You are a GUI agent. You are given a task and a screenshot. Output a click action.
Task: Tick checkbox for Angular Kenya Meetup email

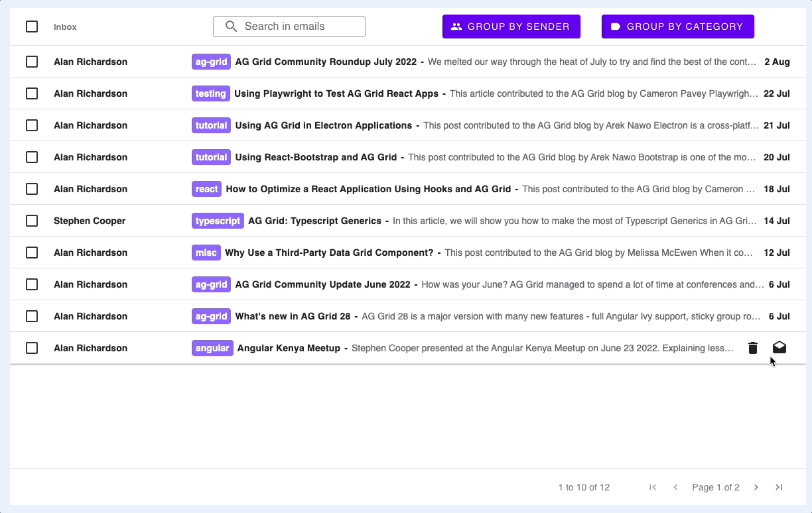32,348
